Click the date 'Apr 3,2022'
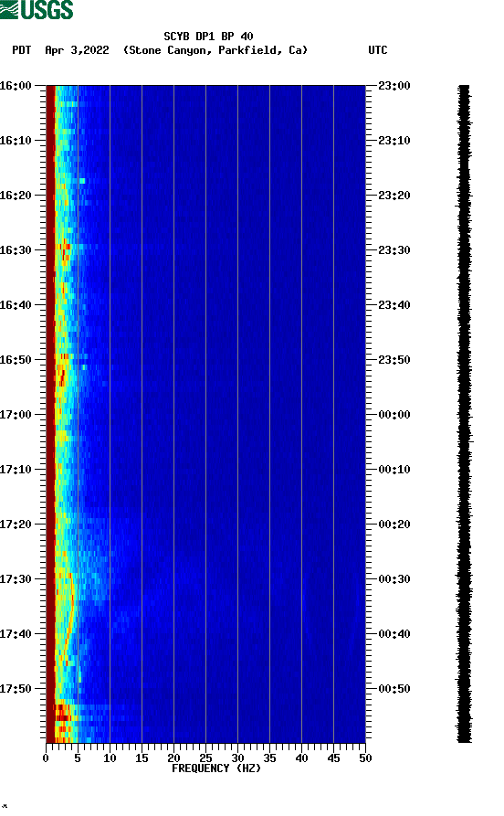This screenshot has width=504, height=816. point(77,50)
